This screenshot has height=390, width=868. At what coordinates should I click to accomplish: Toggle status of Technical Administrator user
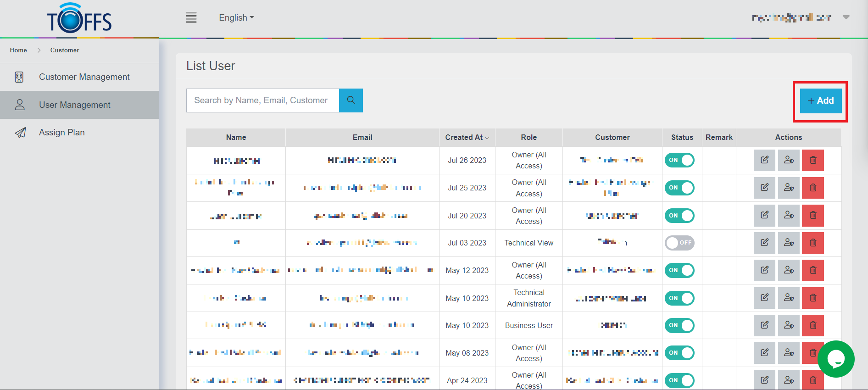679,298
